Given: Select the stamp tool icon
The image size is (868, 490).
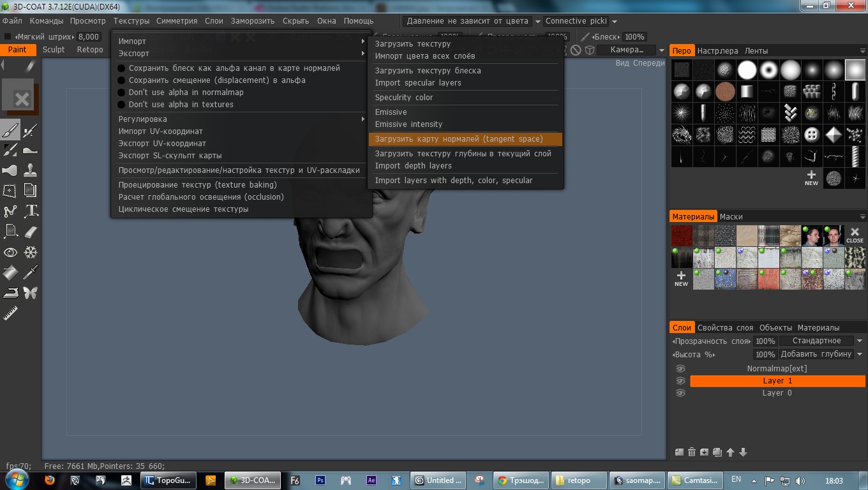Looking at the screenshot, I should [31, 171].
